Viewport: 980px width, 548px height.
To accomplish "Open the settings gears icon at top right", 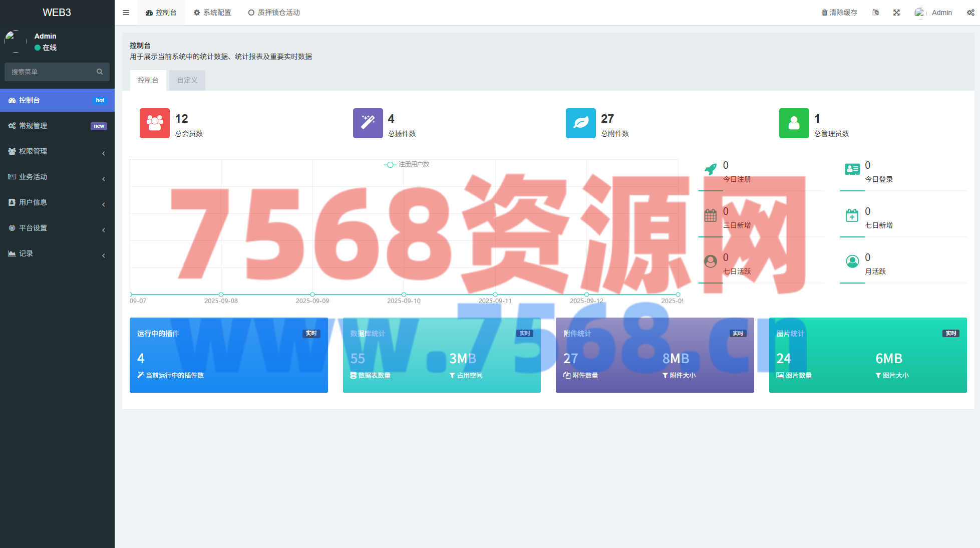I will 970,13.
